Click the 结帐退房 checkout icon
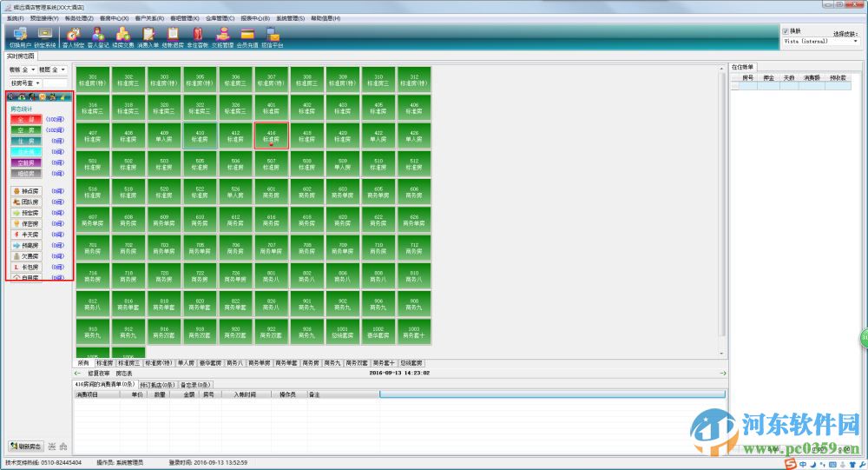The image size is (868, 470). (173, 37)
